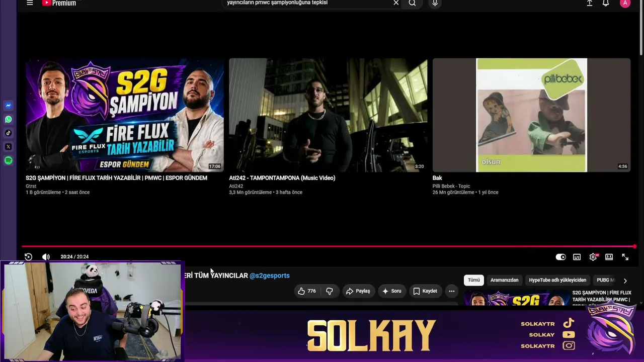644x362 pixels.
Task: Mute the video with speaker icon
Action: tap(46, 257)
